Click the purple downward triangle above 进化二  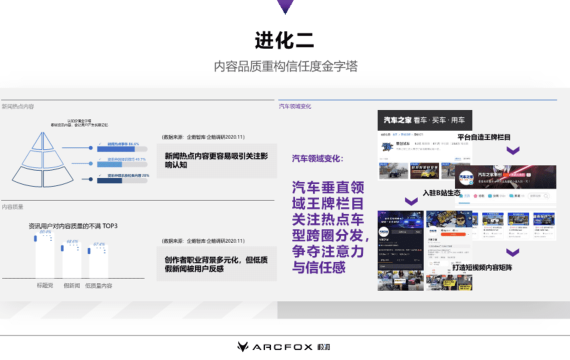tap(285, 6)
